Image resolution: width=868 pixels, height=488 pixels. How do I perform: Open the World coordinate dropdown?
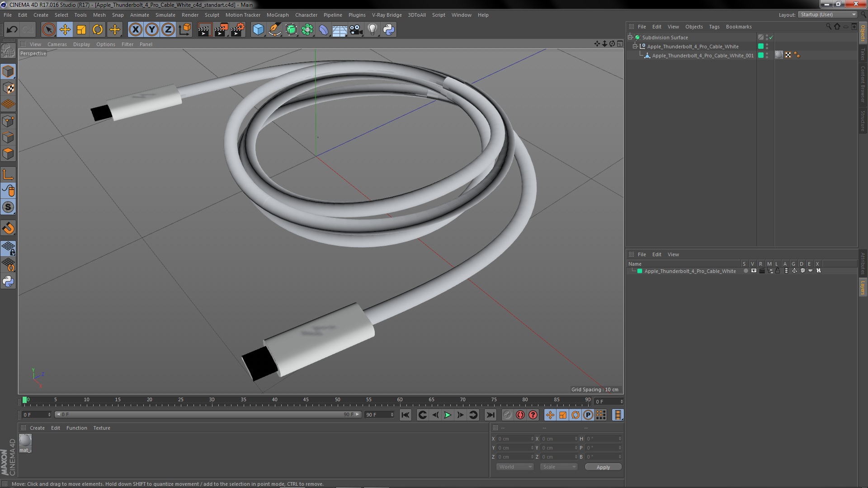(x=515, y=467)
